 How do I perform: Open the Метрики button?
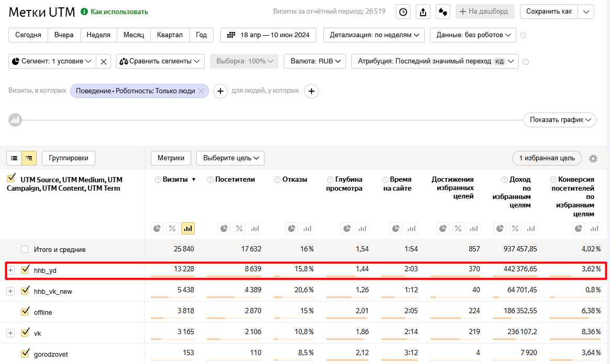point(171,158)
